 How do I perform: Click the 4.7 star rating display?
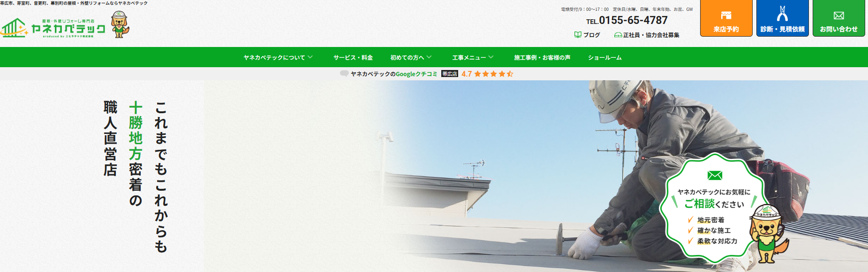point(487,74)
